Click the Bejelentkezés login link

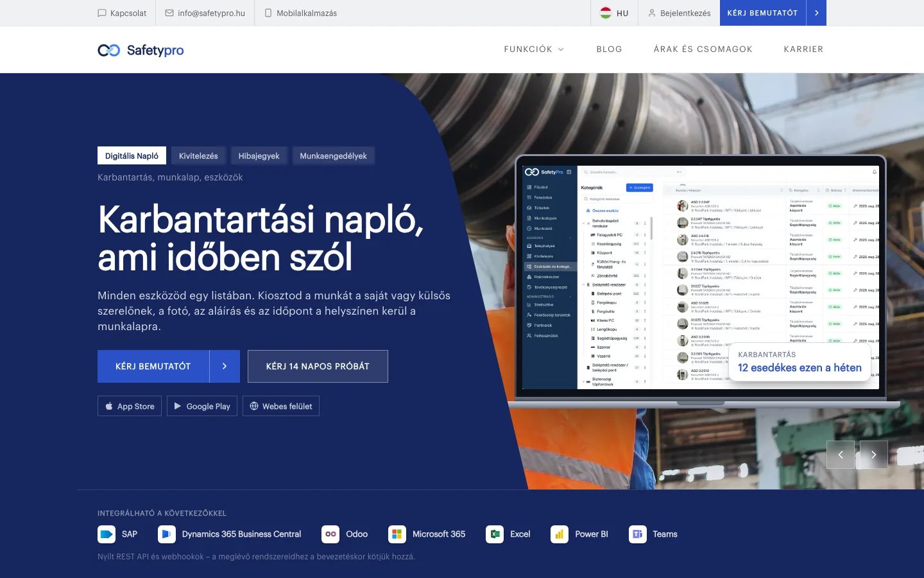679,13
